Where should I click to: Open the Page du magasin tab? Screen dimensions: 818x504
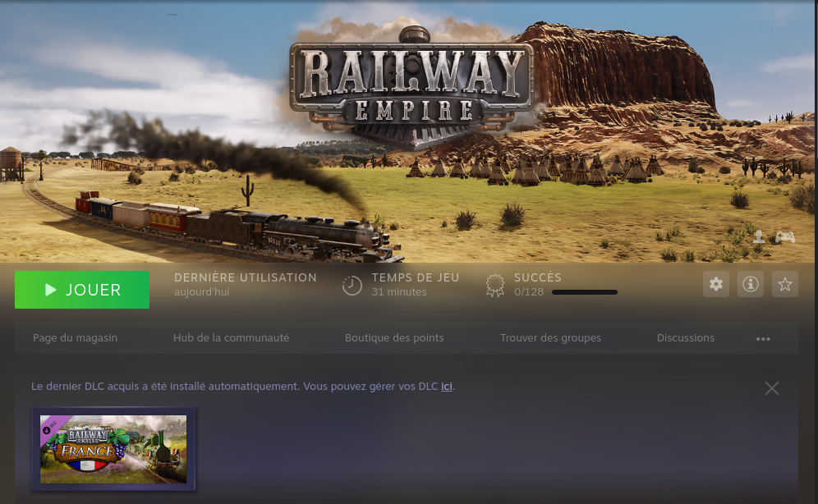pyautogui.click(x=75, y=337)
